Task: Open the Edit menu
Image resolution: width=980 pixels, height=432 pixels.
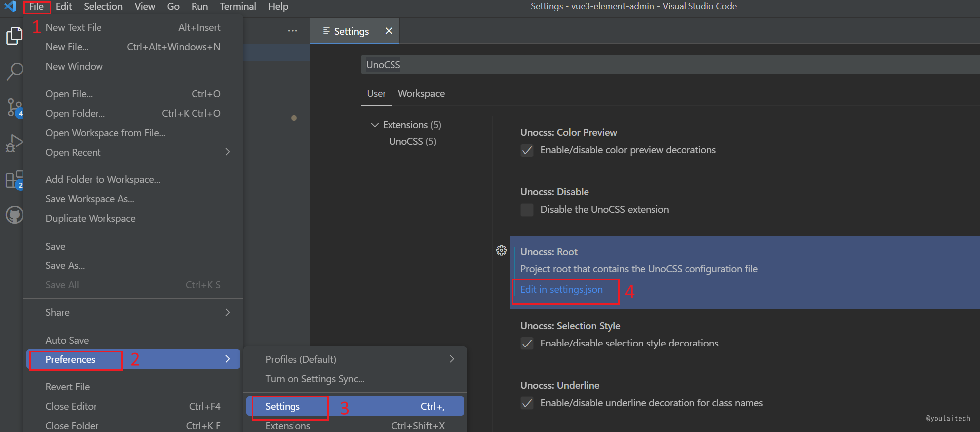Action: (x=64, y=6)
